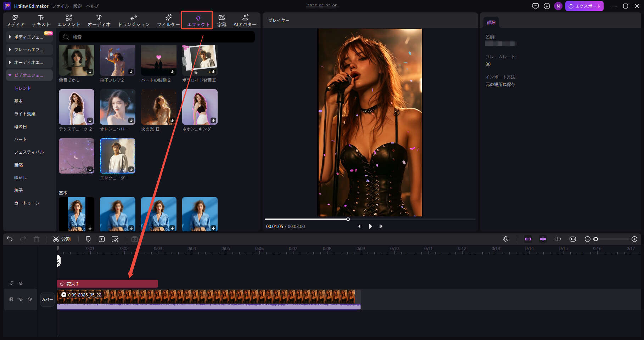Expand the ボディエフェ... category

click(29, 37)
